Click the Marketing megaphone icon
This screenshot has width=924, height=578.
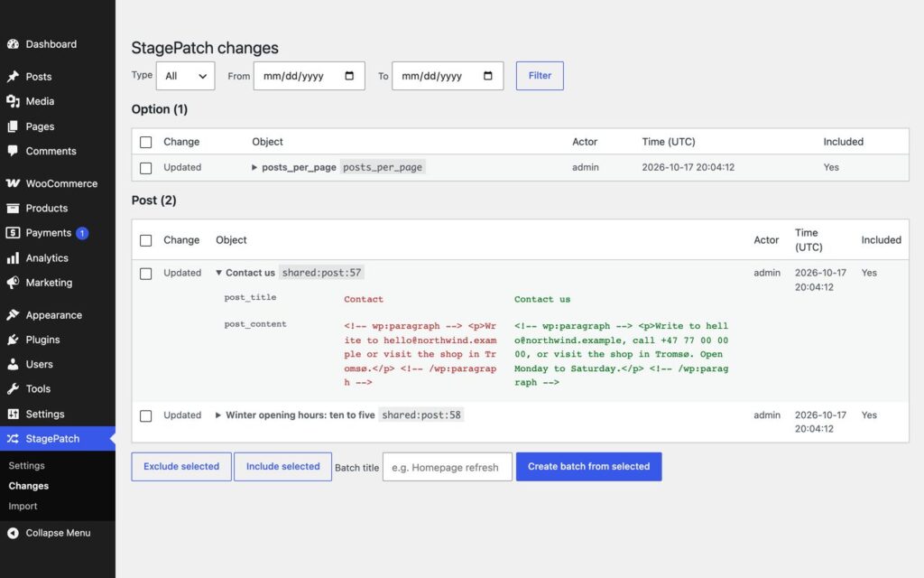coord(13,283)
